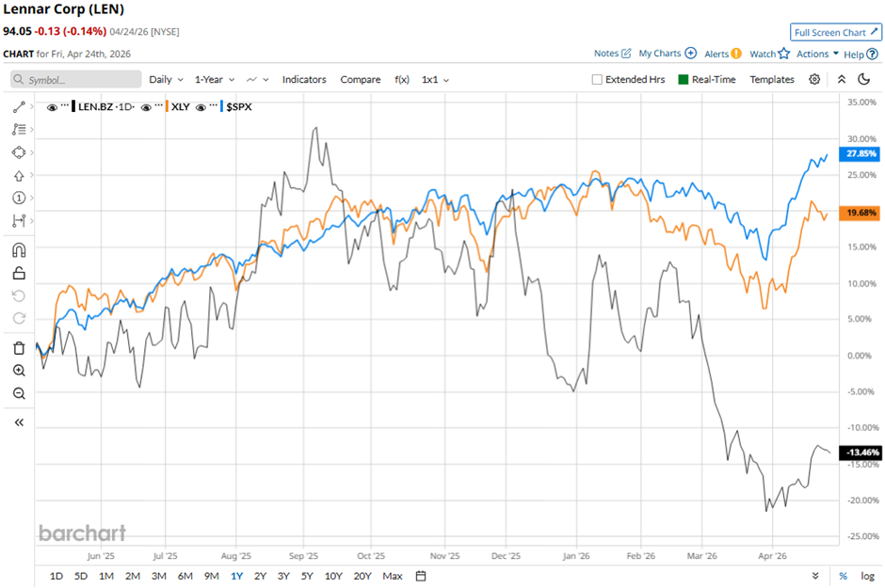885x588 pixels.
Task: Open the Templates menu
Action: click(x=772, y=79)
